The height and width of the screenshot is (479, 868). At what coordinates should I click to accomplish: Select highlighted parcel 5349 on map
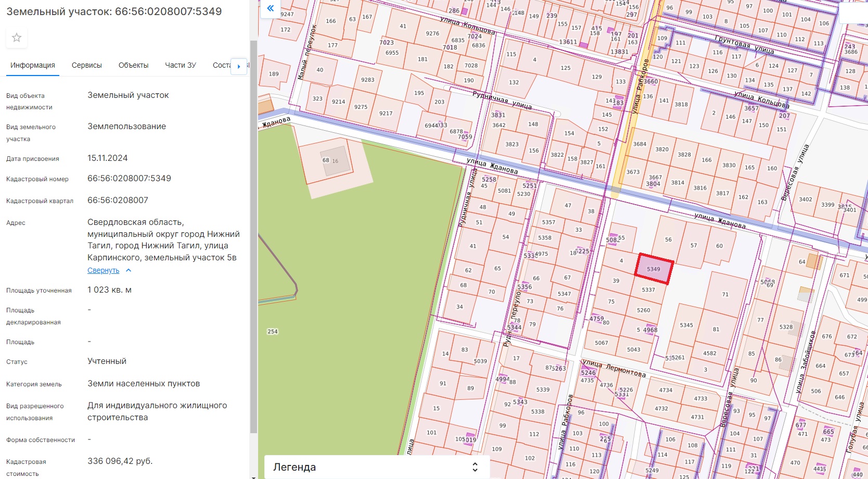(654, 269)
